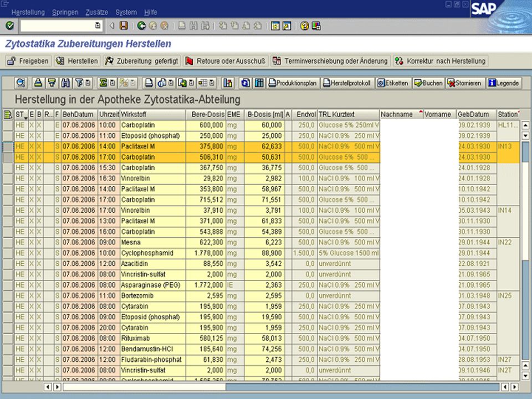Click the Buchen button

(428, 83)
